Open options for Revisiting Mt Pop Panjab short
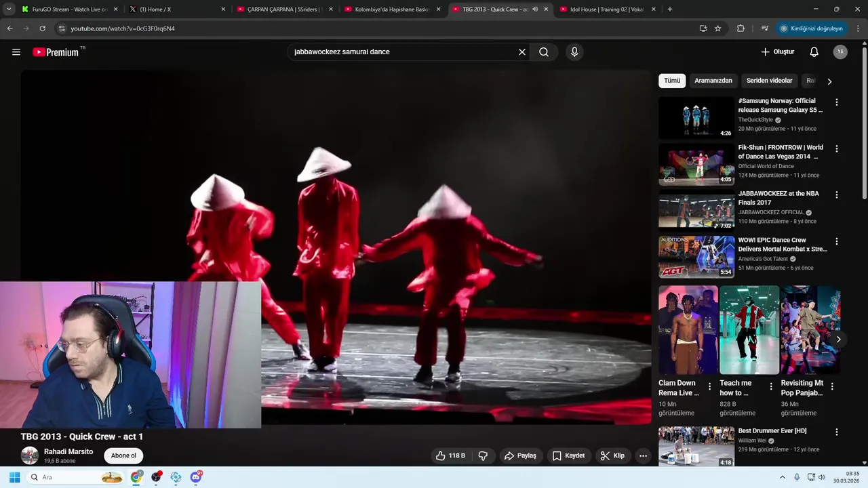 click(x=832, y=386)
